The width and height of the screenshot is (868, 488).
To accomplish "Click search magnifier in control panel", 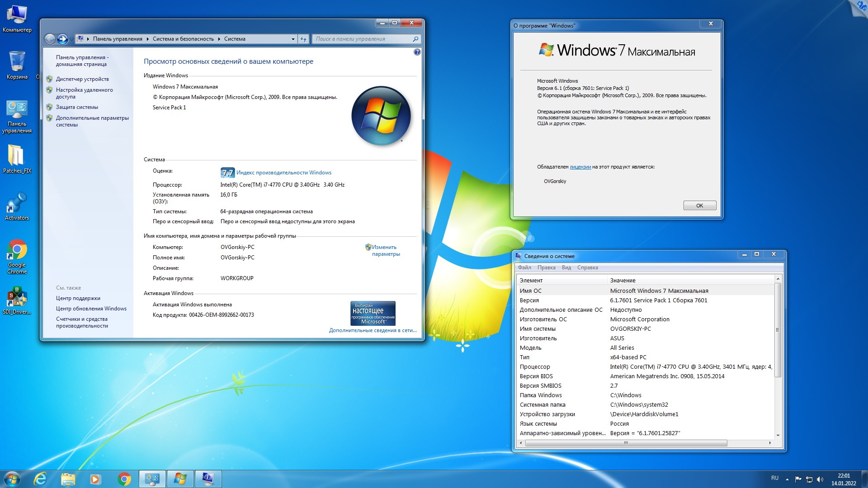I will 415,39.
